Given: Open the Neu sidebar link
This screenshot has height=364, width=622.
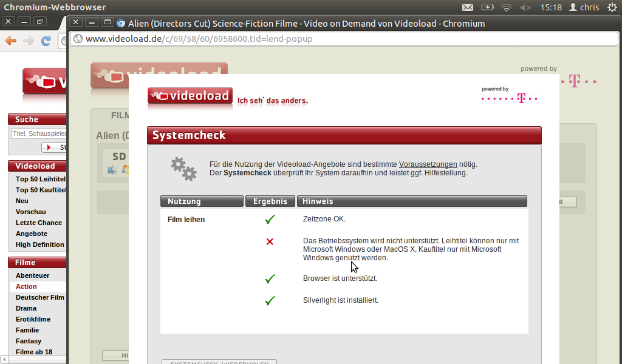Looking at the screenshot, I should point(22,201).
